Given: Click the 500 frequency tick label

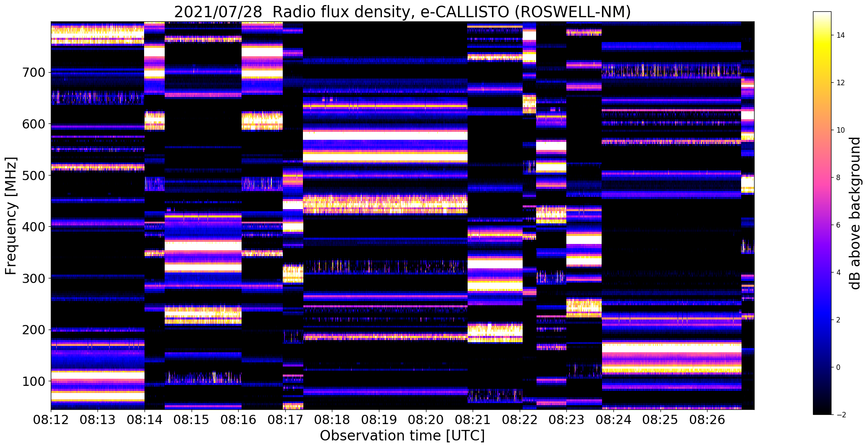Looking at the screenshot, I should (x=34, y=176).
